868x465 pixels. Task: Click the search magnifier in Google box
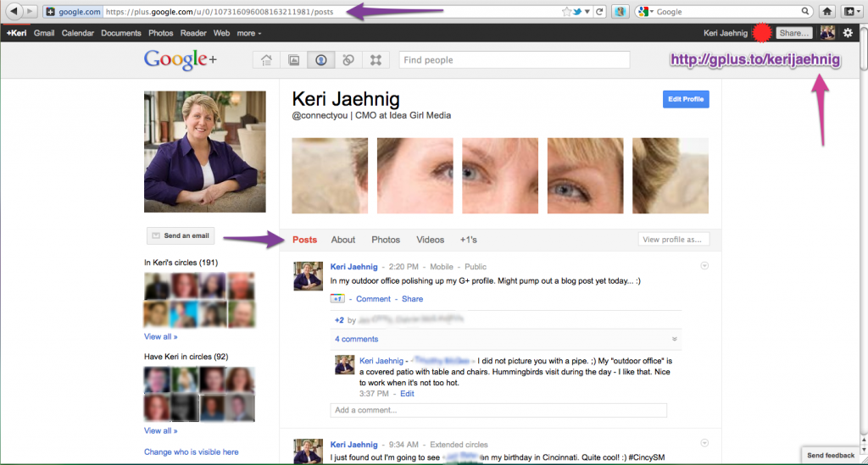pyautogui.click(x=805, y=11)
